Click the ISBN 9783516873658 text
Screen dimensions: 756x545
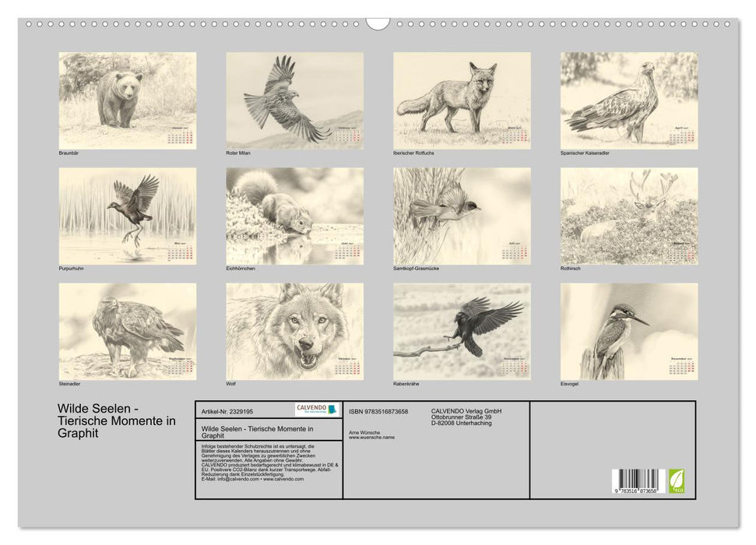tap(378, 411)
